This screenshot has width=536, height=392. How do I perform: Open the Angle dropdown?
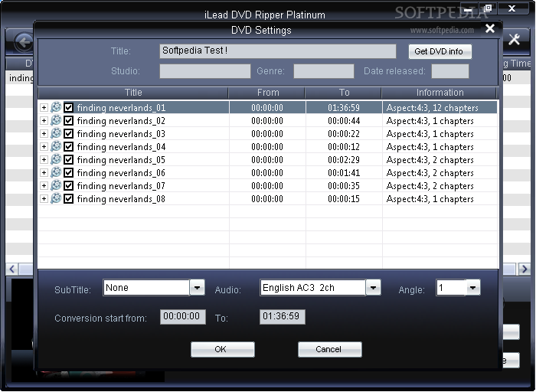coord(472,287)
